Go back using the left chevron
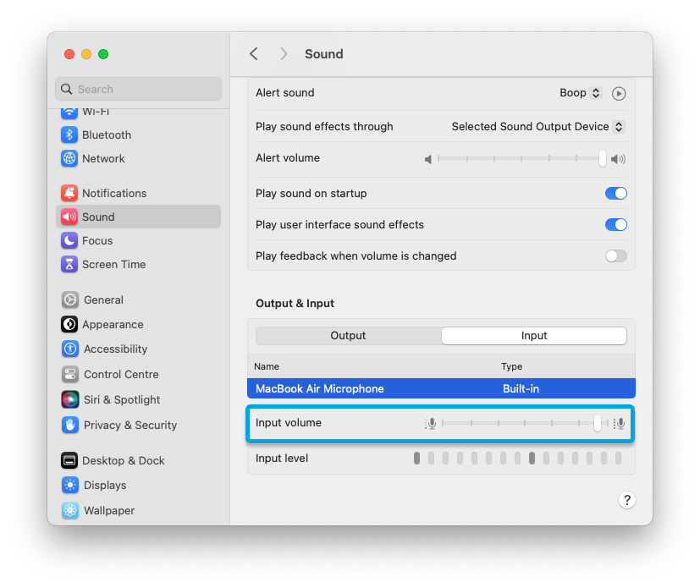Screen dimensions: 700x588 coord(254,54)
